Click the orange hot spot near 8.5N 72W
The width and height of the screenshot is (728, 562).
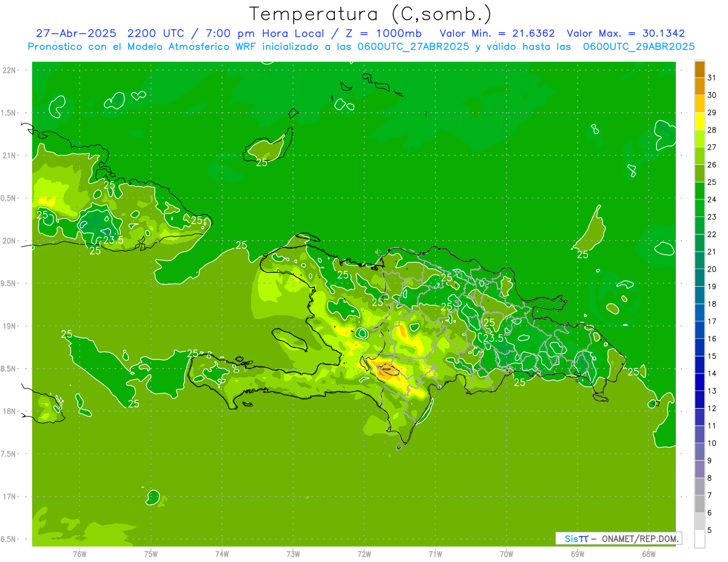click(385, 369)
